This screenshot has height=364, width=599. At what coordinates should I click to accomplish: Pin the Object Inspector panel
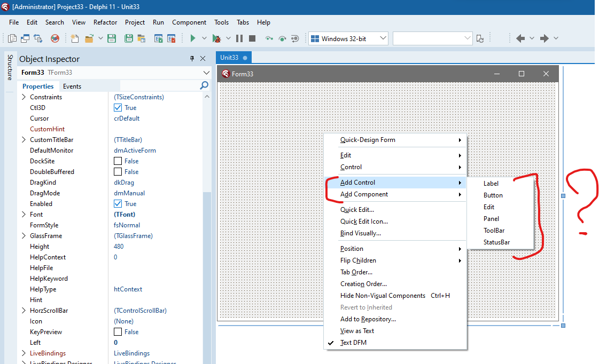192,59
